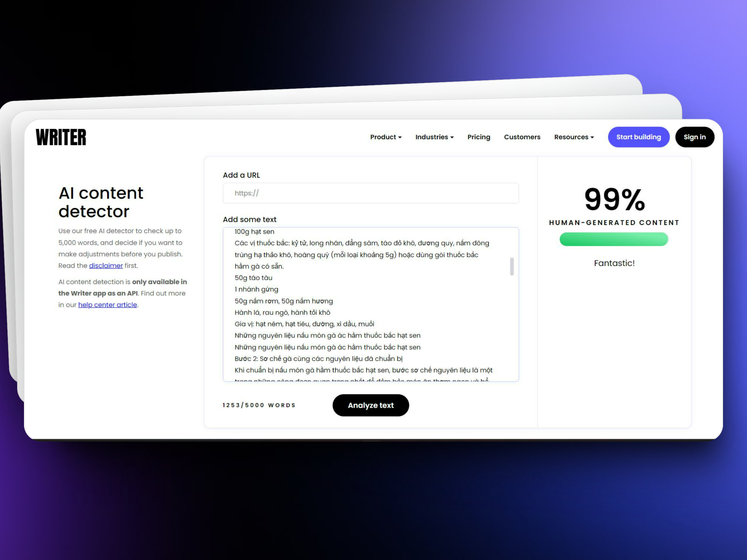Expand the Industries dropdown menu

coord(434,137)
